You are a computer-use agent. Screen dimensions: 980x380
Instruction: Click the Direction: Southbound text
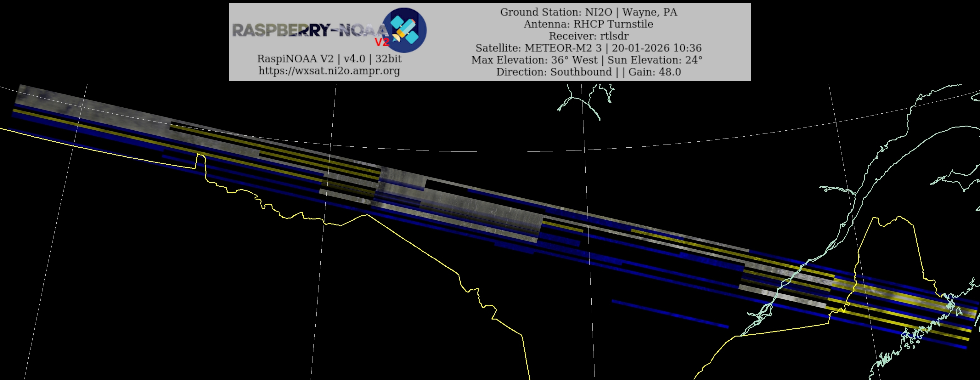pos(554,72)
